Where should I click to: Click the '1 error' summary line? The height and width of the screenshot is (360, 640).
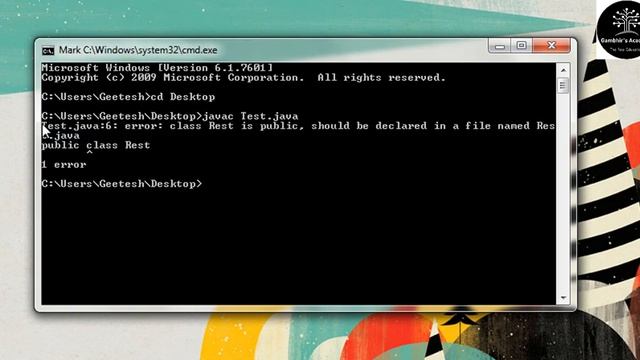[64, 165]
